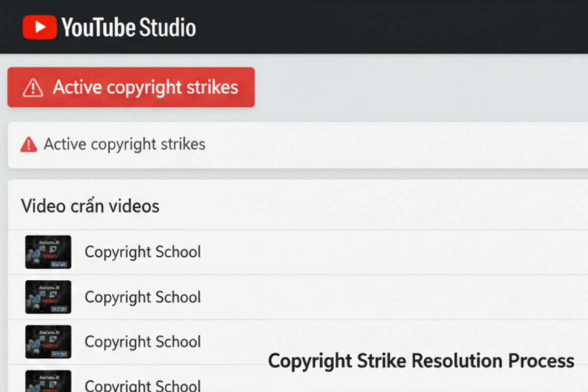The height and width of the screenshot is (392, 588).
Task: Click the Video crần videos heading
Action: pyautogui.click(x=90, y=206)
